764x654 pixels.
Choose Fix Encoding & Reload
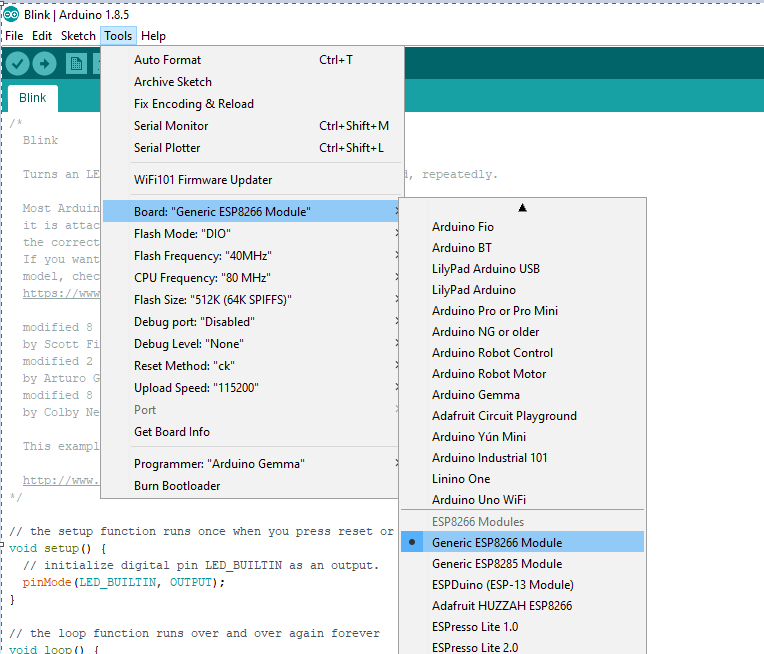pyautogui.click(x=252, y=104)
